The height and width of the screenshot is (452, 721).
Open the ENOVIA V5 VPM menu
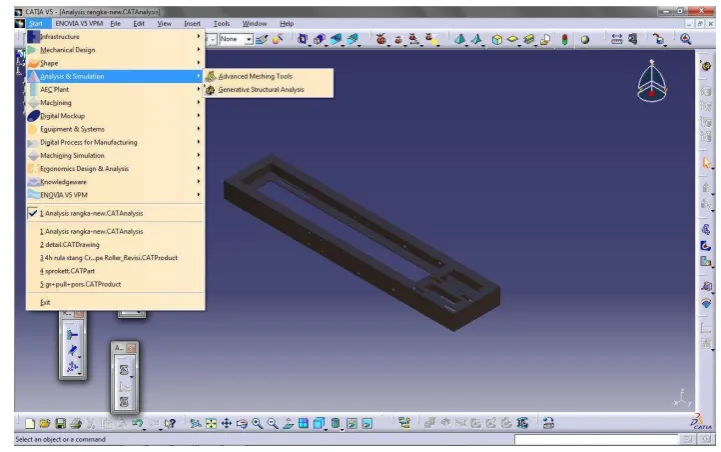pyautogui.click(x=79, y=23)
